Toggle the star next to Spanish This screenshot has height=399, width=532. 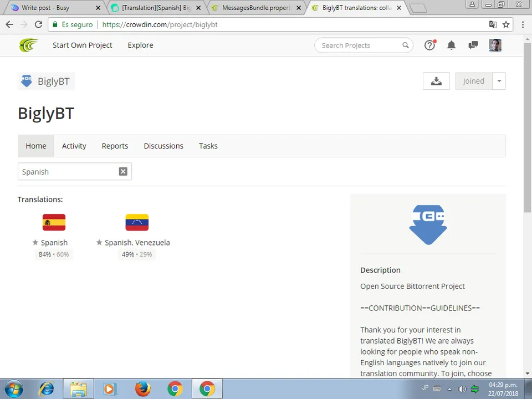pyautogui.click(x=35, y=242)
